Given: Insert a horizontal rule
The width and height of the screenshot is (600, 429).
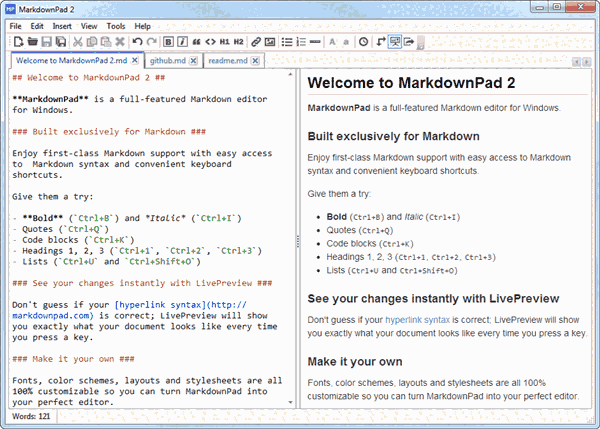Looking at the screenshot, I should click(x=315, y=41).
